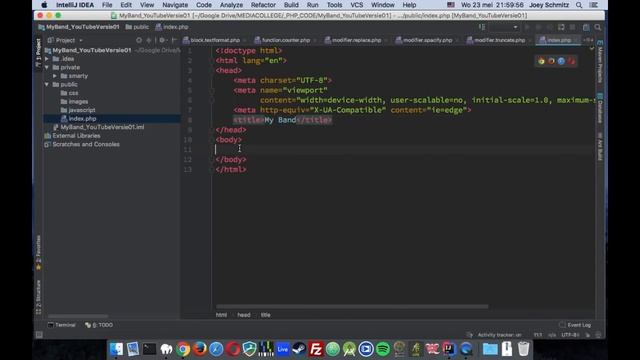The width and height of the screenshot is (640, 360).
Task: Toggle Structure side tool window button
Action: 38,297
